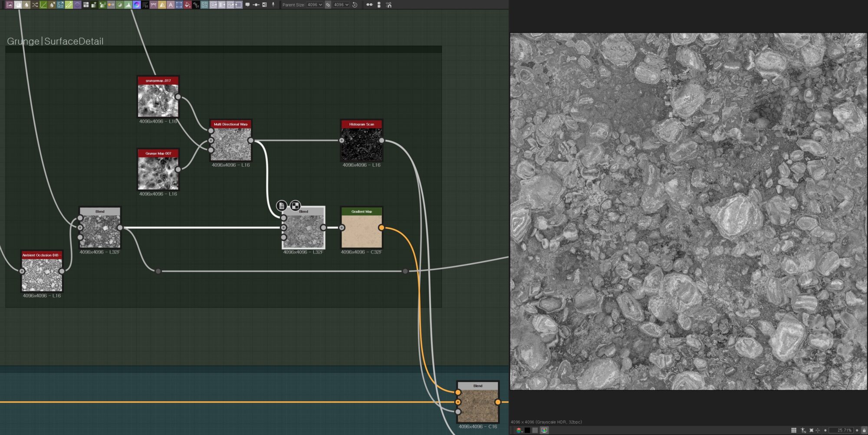Toggle the tiling display in the 2D view
The image size is (868, 435).
[x=793, y=430]
